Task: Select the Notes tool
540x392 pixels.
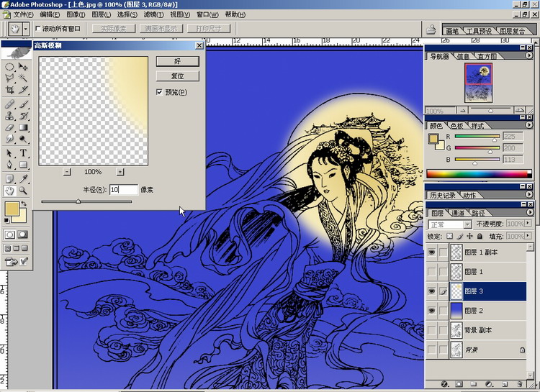Action: point(9,178)
